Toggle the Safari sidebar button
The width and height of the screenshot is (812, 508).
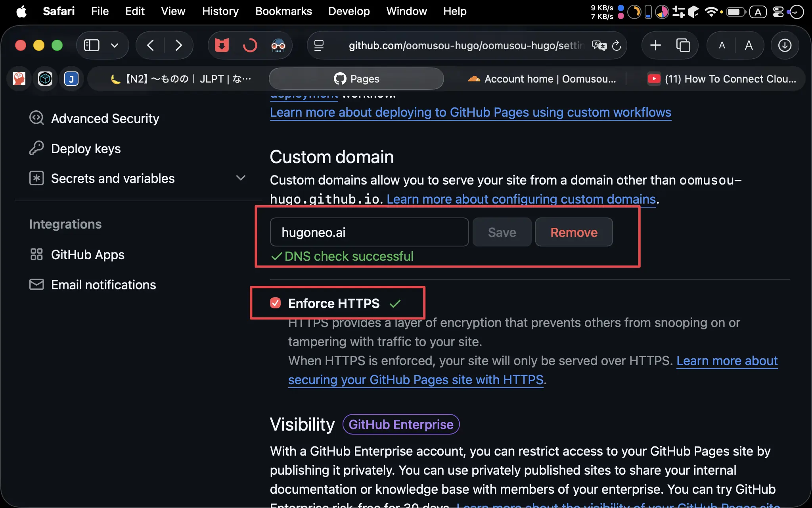(92, 45)
